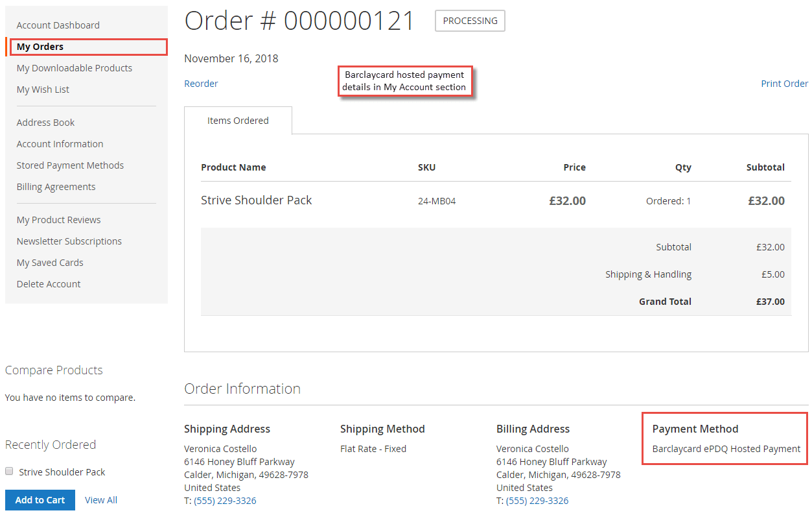Open the Address Book
Screen dimensions: 812x515
pyautogui.click(x=45, y=122)
